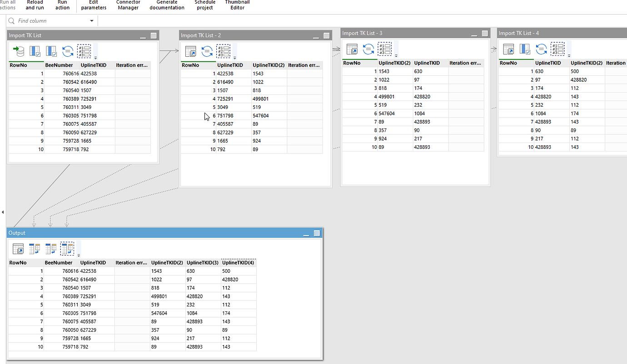Select UplineTKID(2) header in Import TK List - 2

(x=269, y=65)
